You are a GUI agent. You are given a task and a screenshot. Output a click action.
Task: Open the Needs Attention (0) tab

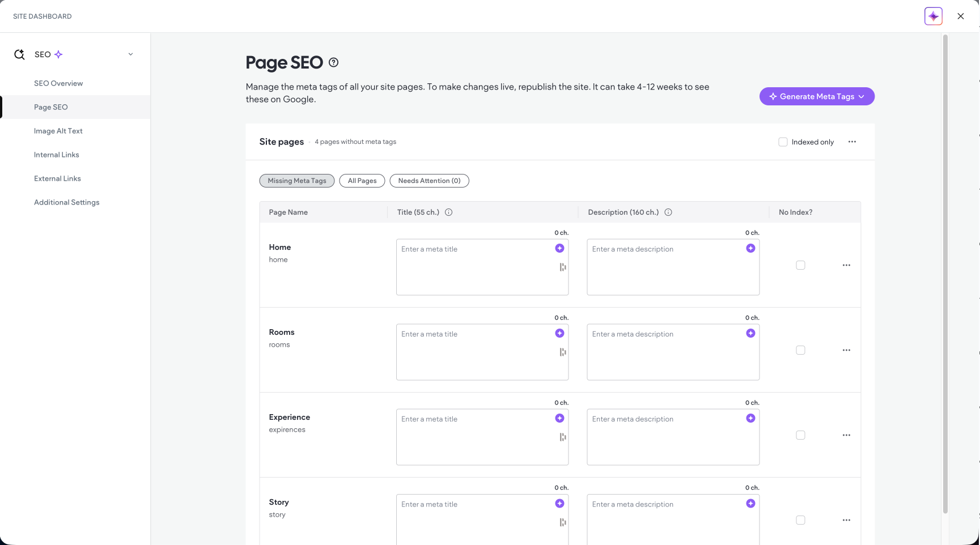click(x=429, y=180)
